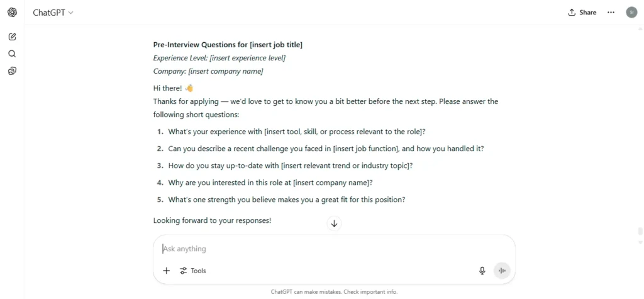Expand the ChatGPT model selector dropdown
This screenshot has width=644, height=299.
[53, 13]
